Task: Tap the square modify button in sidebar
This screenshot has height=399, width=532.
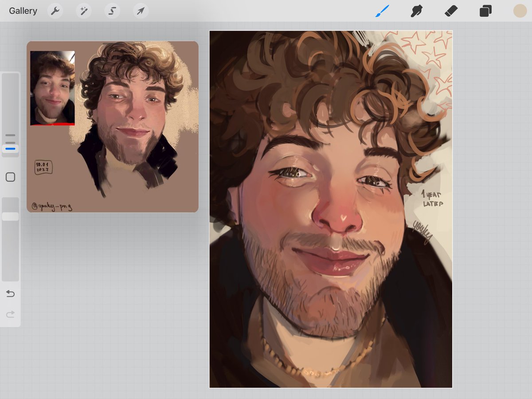Action: tap(10, 177)
